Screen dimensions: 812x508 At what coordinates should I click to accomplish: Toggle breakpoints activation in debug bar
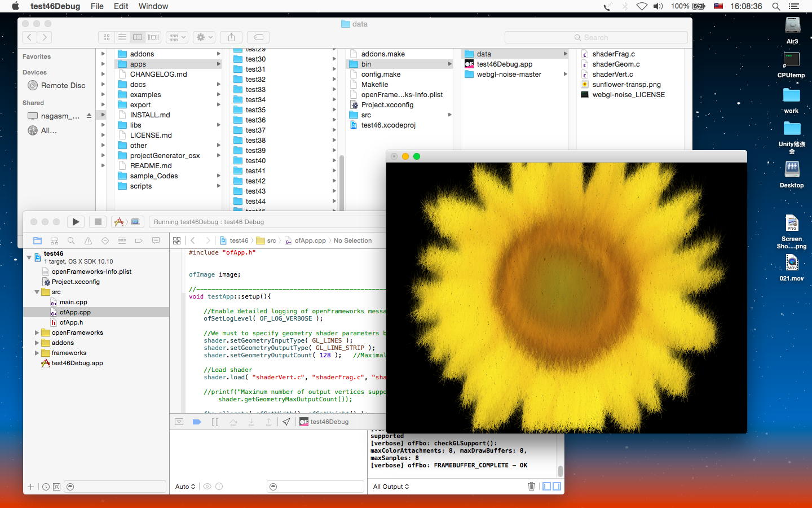197,422
